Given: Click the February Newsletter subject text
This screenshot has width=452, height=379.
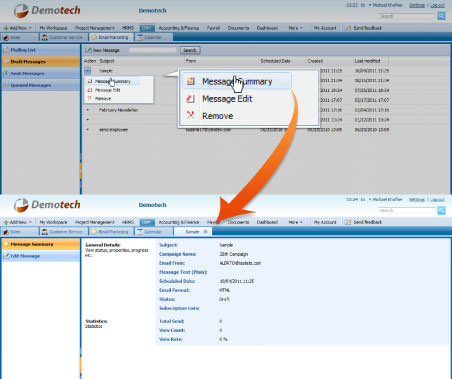Looking at the screenshot, I should tap(118, 110).
